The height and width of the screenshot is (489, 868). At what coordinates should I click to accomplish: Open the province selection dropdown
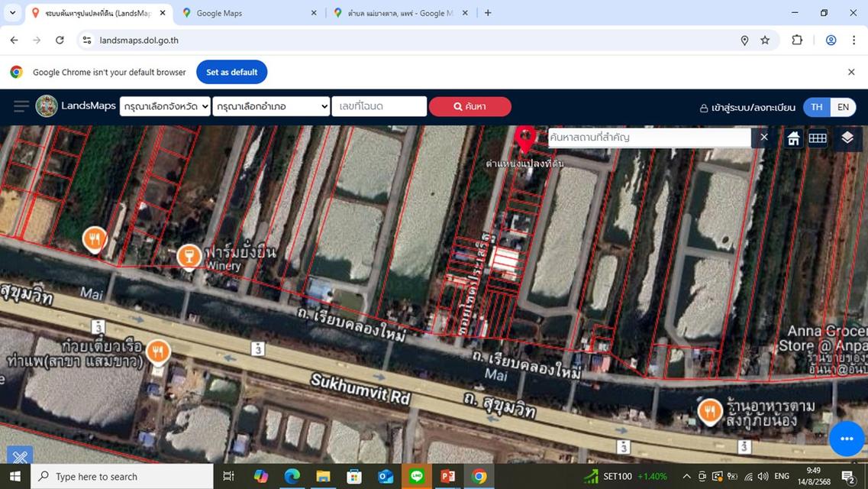click(165, 106)
